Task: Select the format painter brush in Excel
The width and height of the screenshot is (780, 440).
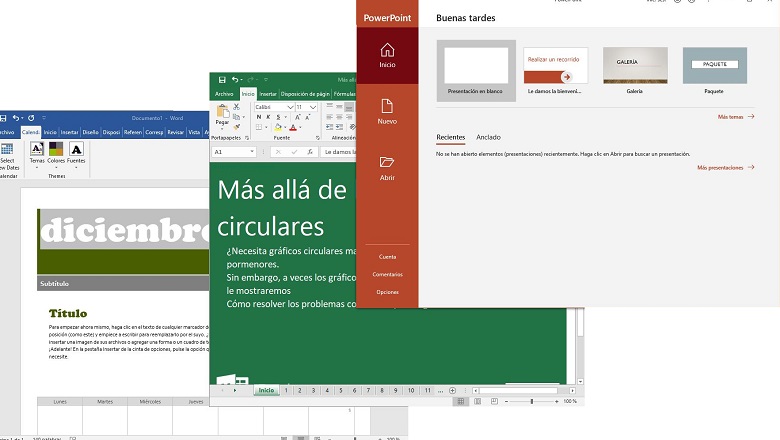Action: click(x=236, y=127)
